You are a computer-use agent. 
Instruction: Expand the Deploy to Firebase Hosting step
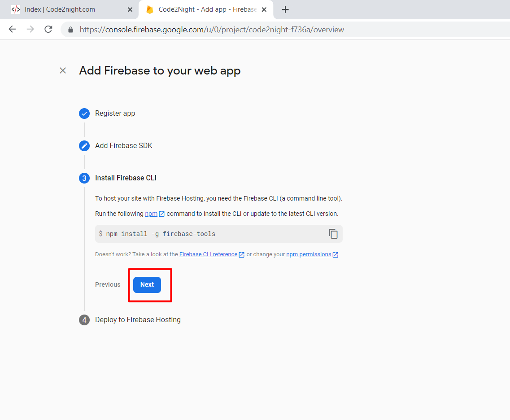[138, 320]
